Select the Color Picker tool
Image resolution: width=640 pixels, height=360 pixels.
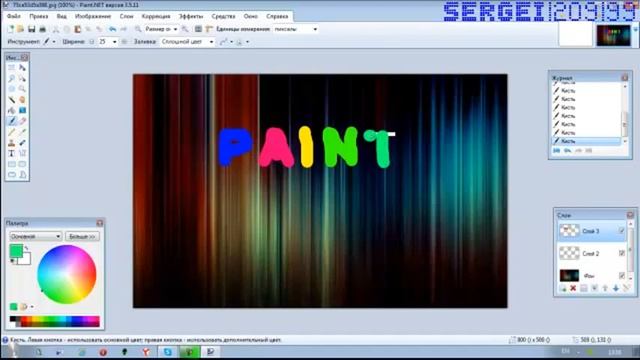(x=22, y=132)
